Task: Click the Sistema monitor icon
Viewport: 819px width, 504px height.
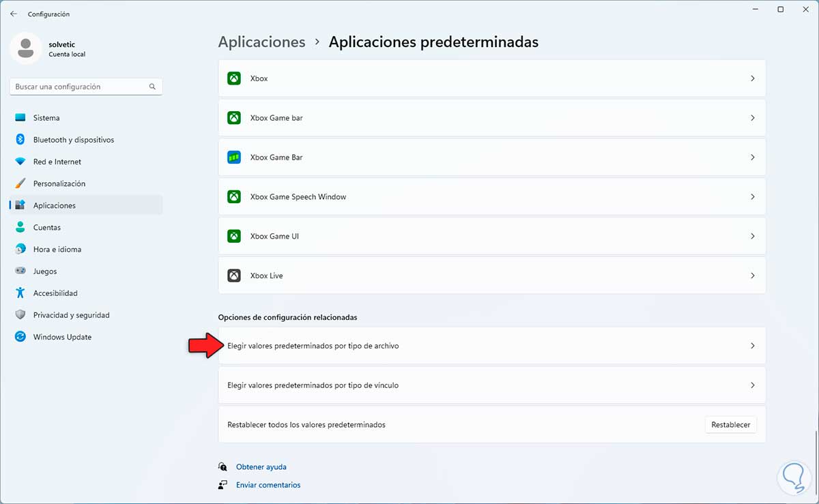Action: pos(20,118)
